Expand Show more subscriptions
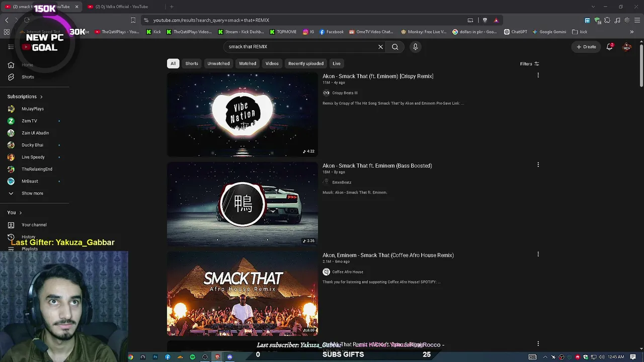 (32, 193)
